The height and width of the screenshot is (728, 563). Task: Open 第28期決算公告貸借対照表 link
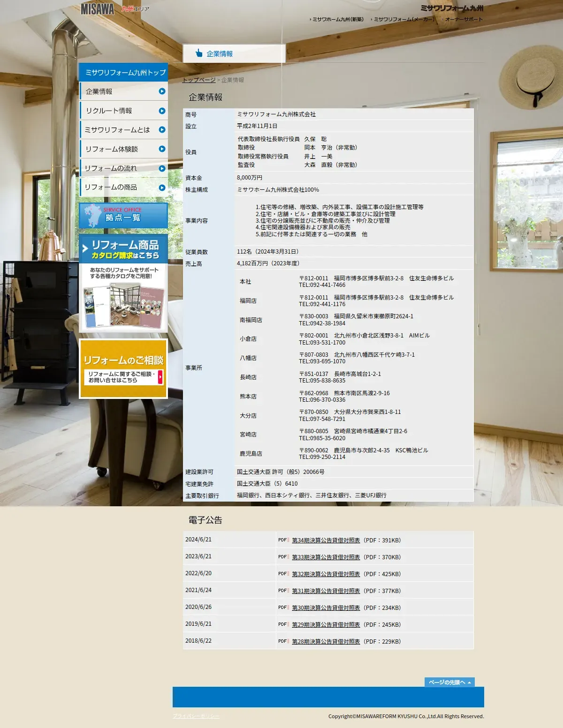[326, 642]
